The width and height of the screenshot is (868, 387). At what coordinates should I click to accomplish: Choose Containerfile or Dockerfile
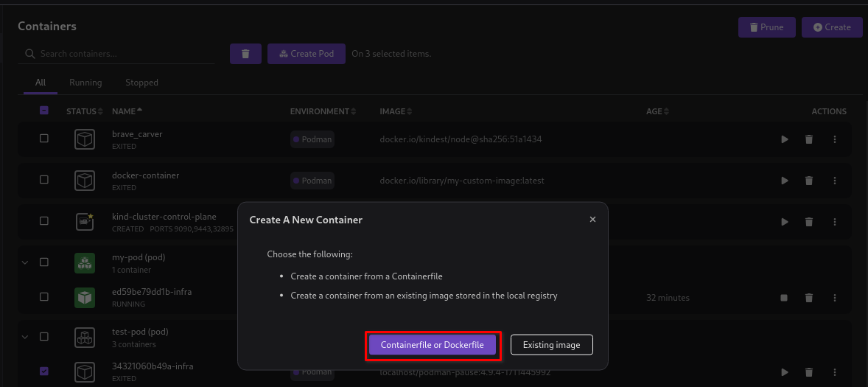[433, 345]
